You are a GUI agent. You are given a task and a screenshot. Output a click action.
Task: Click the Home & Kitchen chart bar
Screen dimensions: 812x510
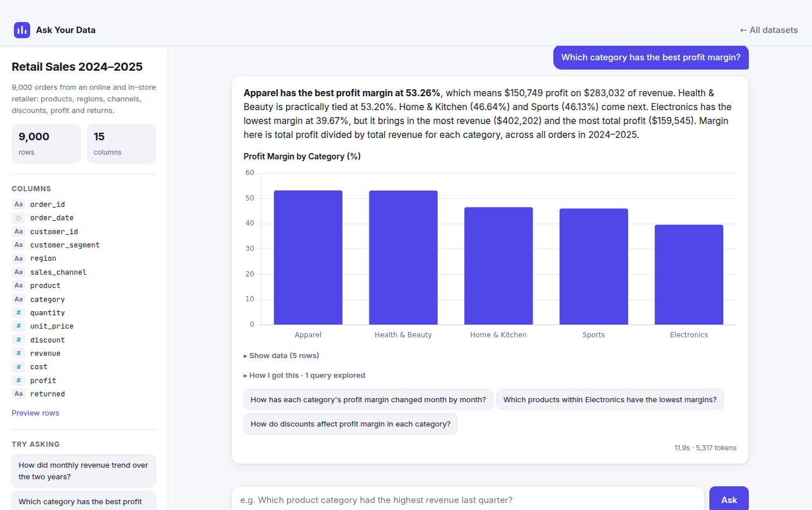point(498,266)
